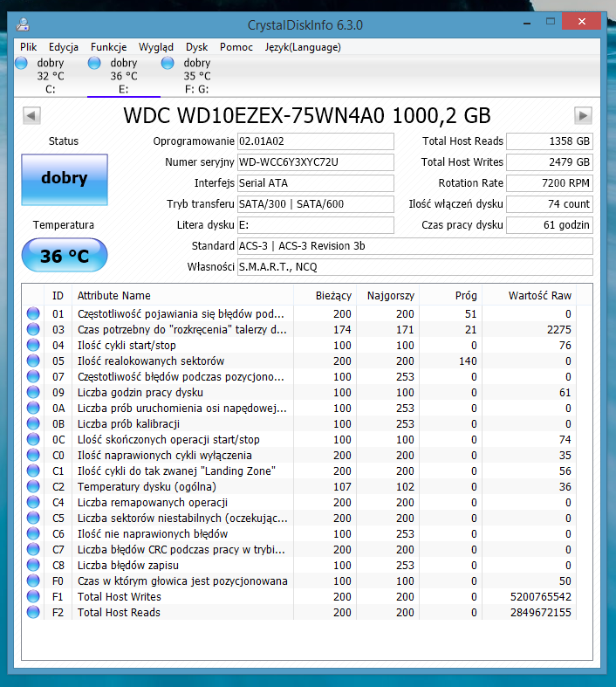Click the CrystalDiskInfo app icon in title bar
This screenshot has height=687, width=616.
(23, 24)
